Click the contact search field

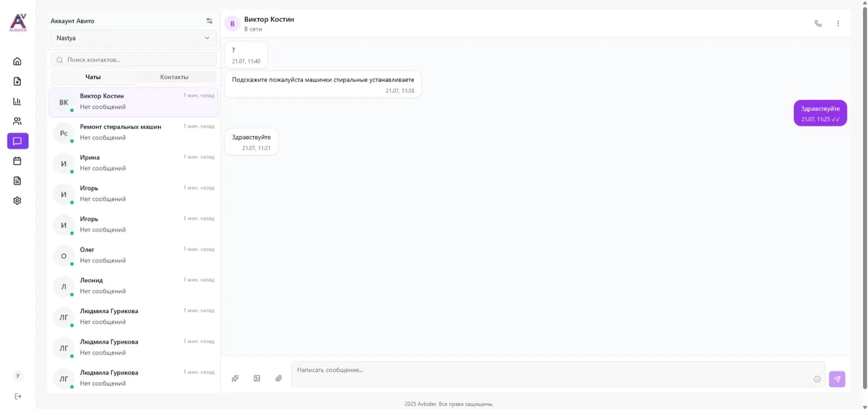point(133,60)
